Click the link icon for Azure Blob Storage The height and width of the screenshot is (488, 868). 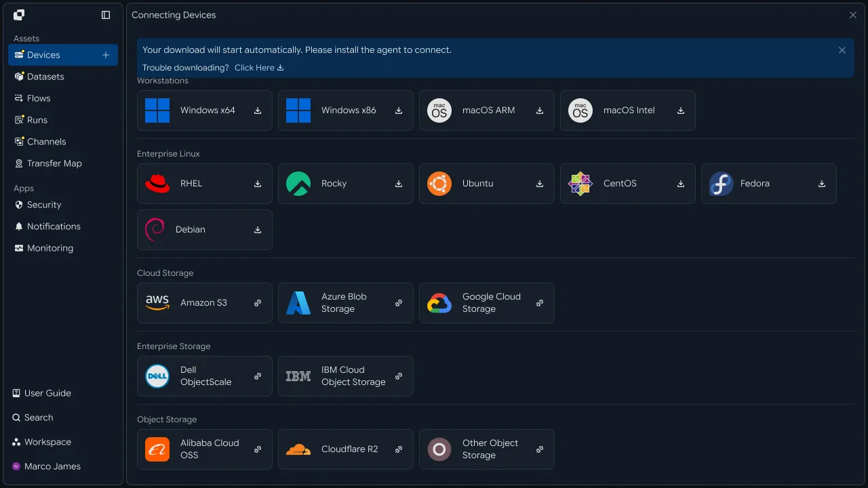[399, 303]
